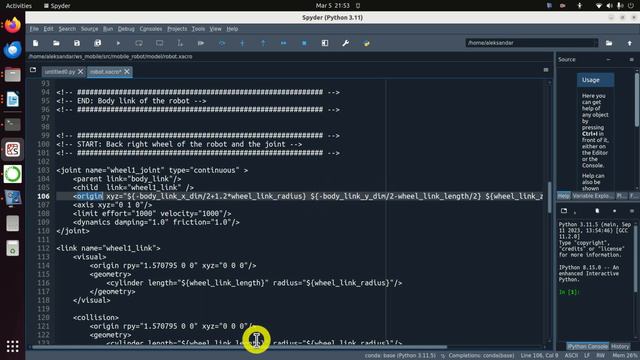The height and width of the screenshot is (360, 640).
Task: Go to the parent directory up arrow
Action: click(629, 43)
